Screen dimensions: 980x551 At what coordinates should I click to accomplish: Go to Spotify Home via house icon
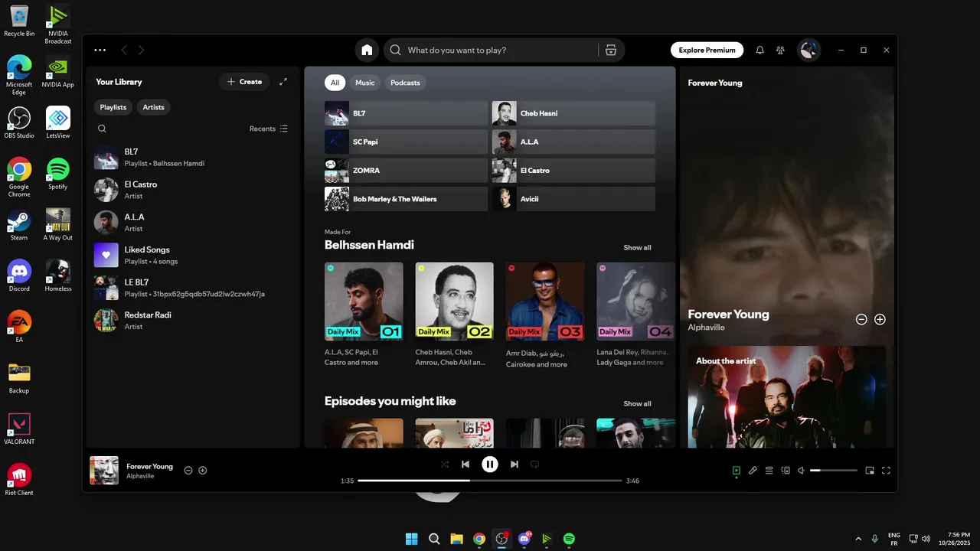(x=367, y=50)
